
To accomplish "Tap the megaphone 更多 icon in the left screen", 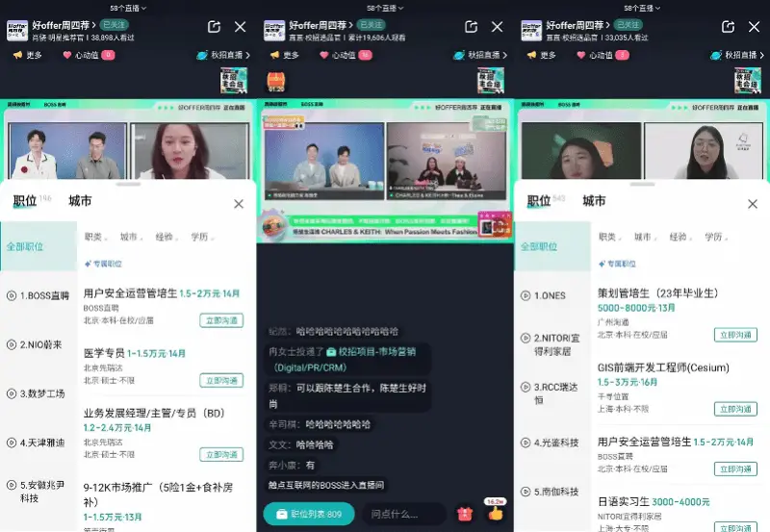I will click(28, 55).
